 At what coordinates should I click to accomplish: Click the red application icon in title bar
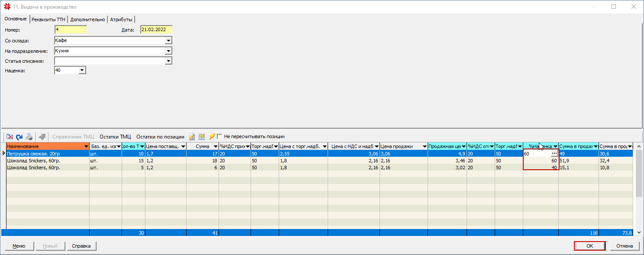point(7,7)
